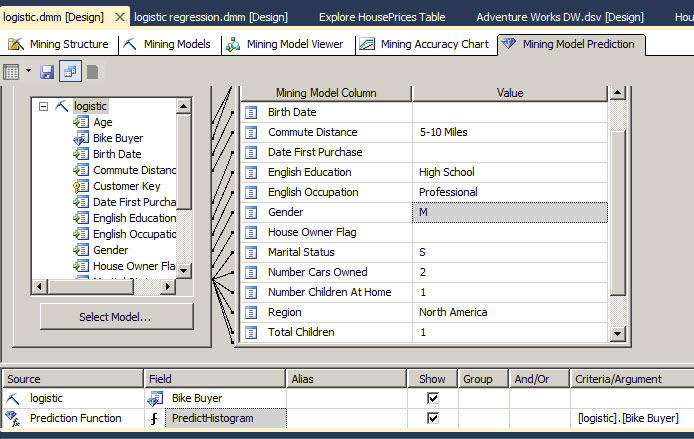This screenshot has height=439, width=694.
Task: Open the Explore HousePrices Table document tab
Action: (x=384, y=17)
